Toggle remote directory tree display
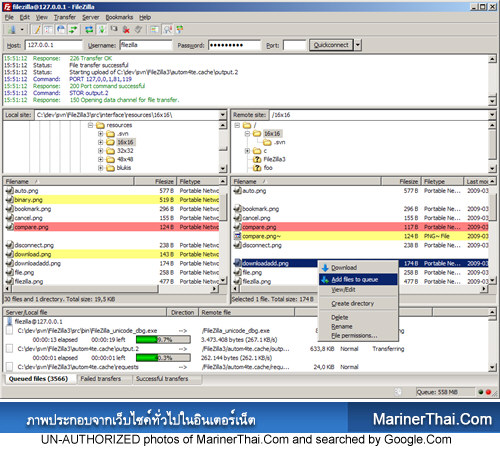500x451 pixels. point(61,30)
